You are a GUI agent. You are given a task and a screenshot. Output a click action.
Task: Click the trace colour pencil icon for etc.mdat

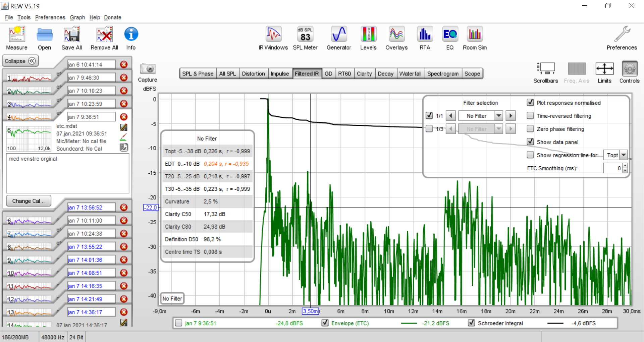pyautogui.click(x=123, y=137)
